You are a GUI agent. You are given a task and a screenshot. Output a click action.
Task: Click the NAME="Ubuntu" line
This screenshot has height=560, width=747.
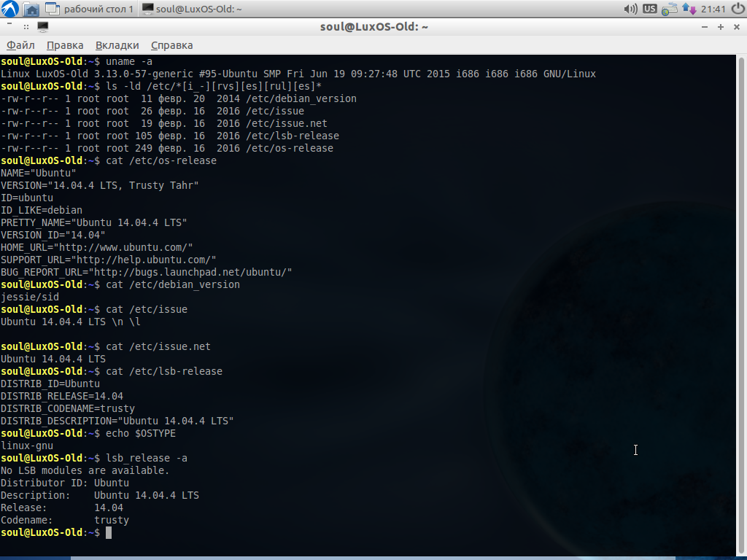(x=38, y=173)
